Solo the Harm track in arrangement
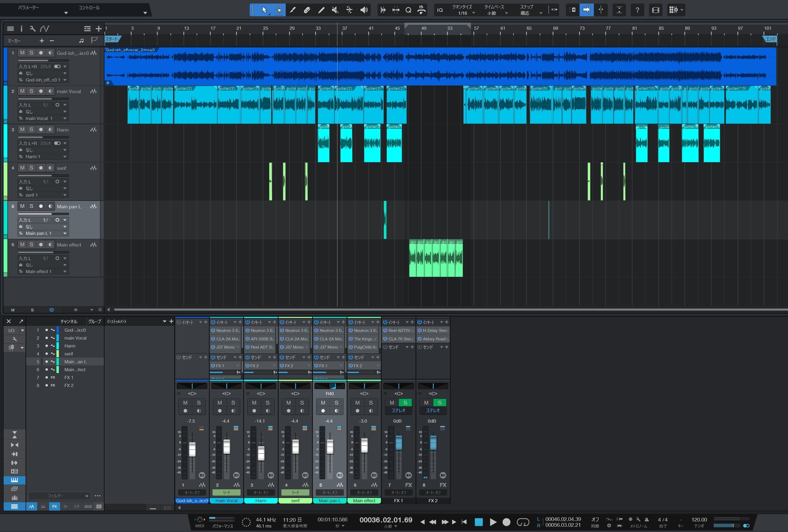 [x=31, y=129]
